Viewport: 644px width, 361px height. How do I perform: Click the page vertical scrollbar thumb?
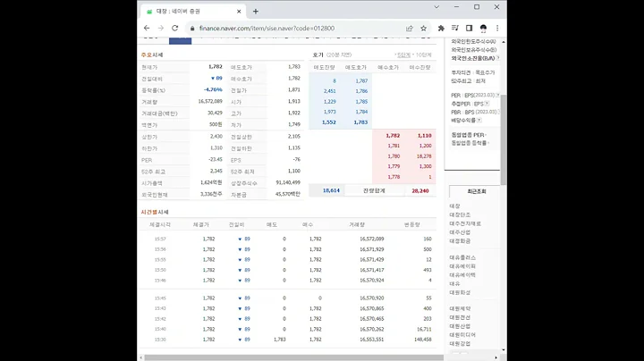pyautogui.click(x=504, y=139)
